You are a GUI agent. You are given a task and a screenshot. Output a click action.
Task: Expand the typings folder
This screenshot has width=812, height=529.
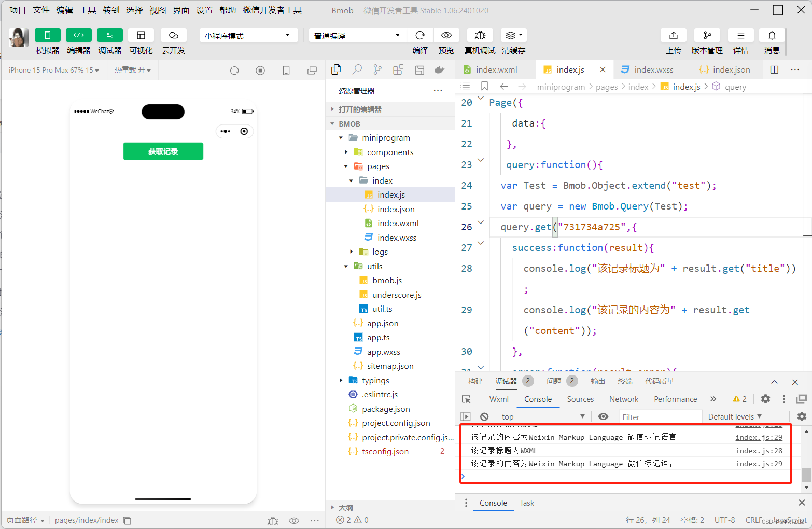(390, 380)
